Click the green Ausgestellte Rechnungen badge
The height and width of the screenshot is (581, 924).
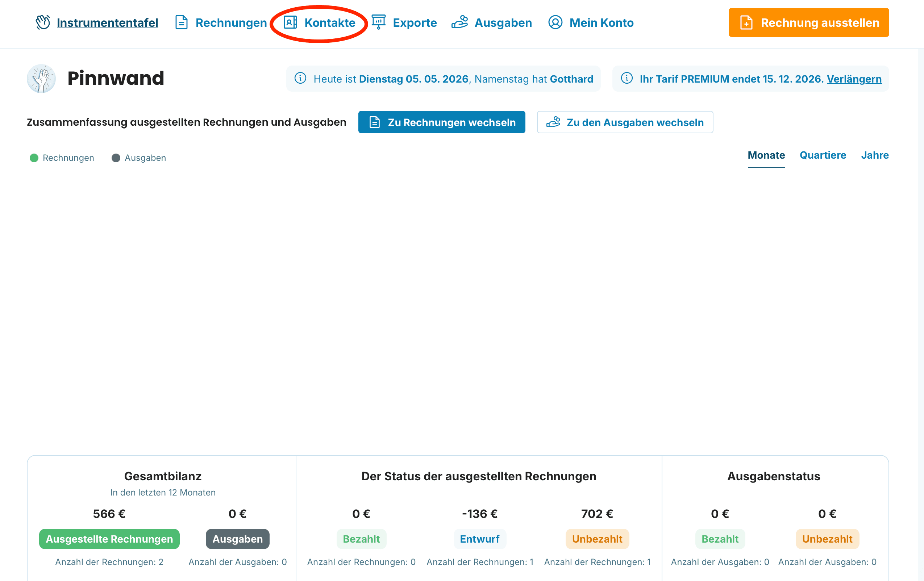click(109, 539)
